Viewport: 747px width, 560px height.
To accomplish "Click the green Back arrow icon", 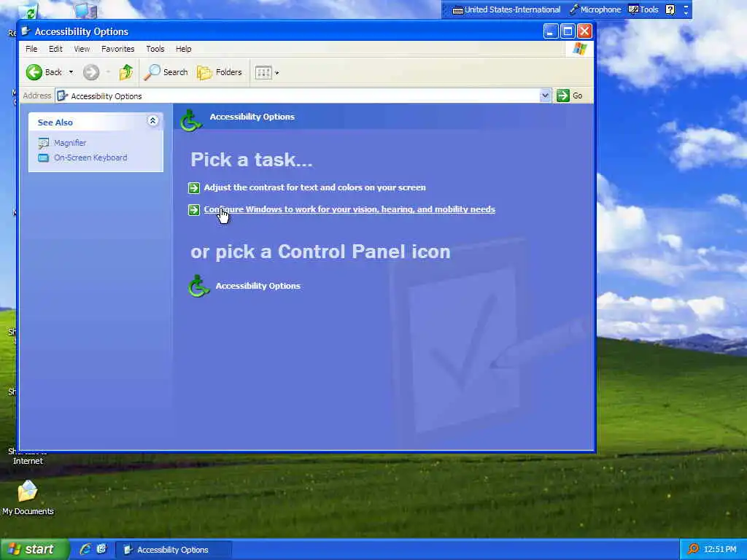I will tap(34, 72).
